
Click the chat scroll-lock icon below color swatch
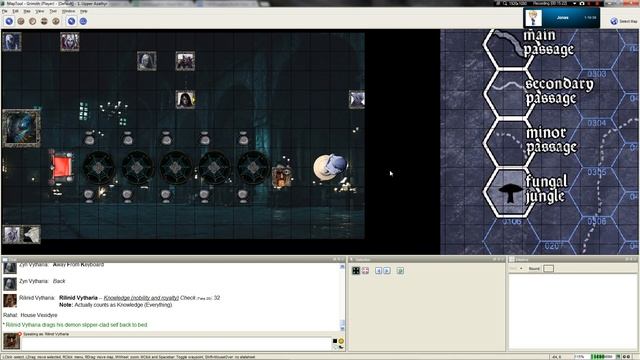(335, 347)
